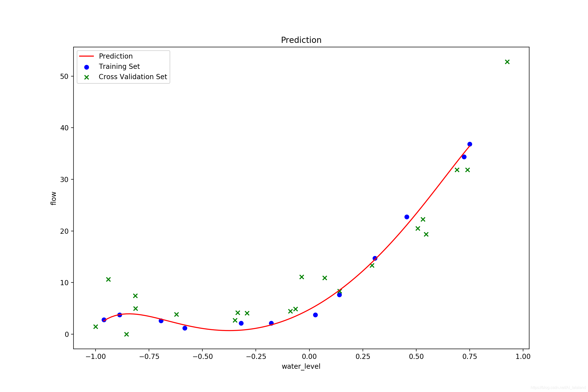588x392 pixels.
Task: Click the green Cross Validation legend marker
Action: pyautogui.click(x=86, y=77)
